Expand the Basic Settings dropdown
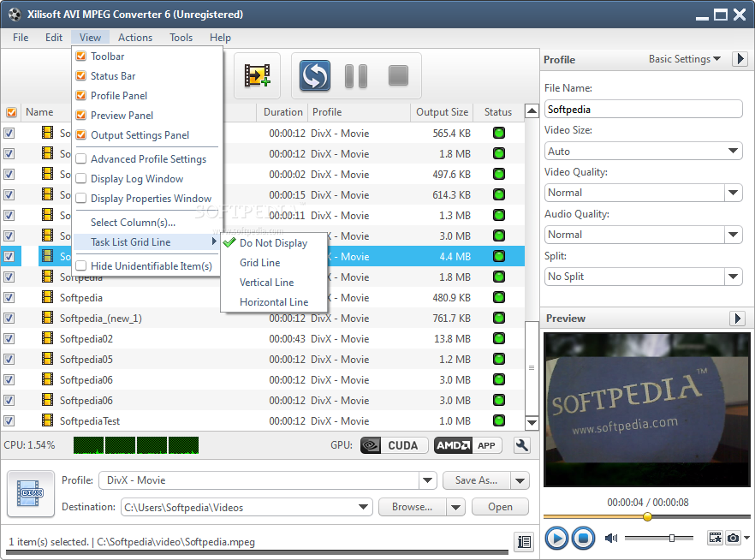 pyautogui.click(x=684, y=59)
